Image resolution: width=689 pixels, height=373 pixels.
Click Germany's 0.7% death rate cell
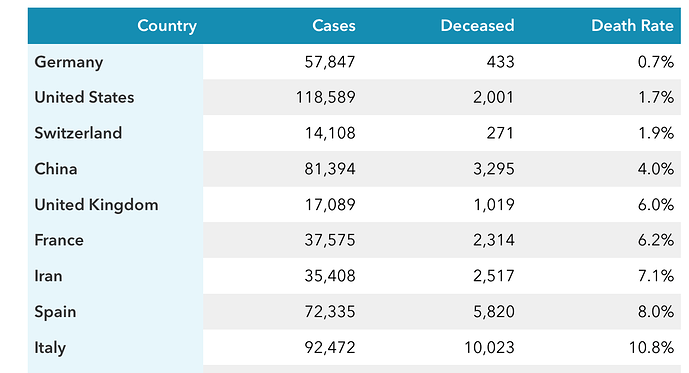point(656,62)
